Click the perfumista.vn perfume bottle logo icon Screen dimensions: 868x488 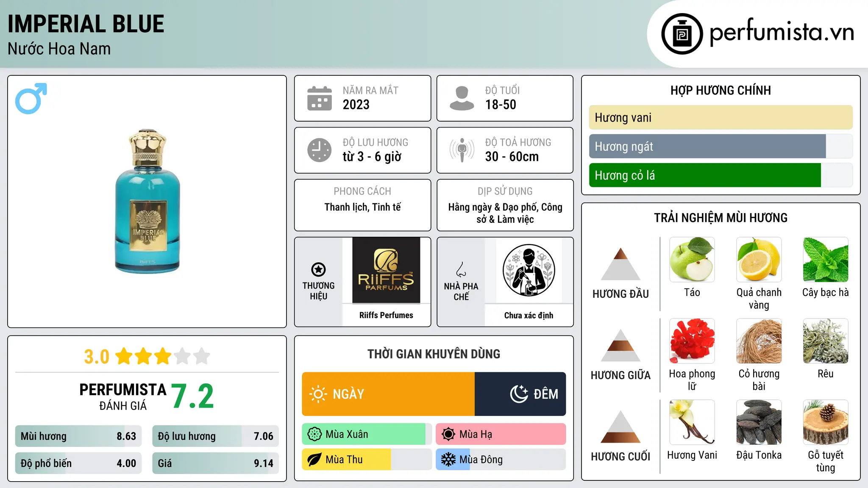[682, 34]
